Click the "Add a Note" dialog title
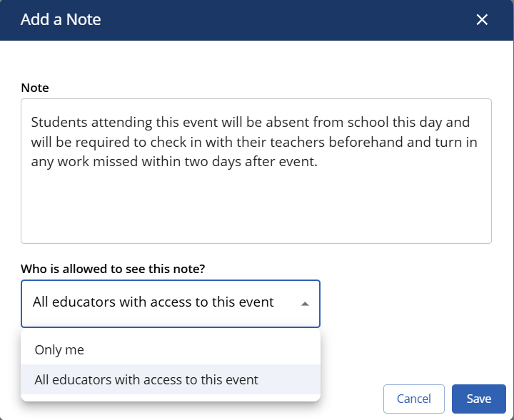Viewport: 514px width, 420px height. 61,20
